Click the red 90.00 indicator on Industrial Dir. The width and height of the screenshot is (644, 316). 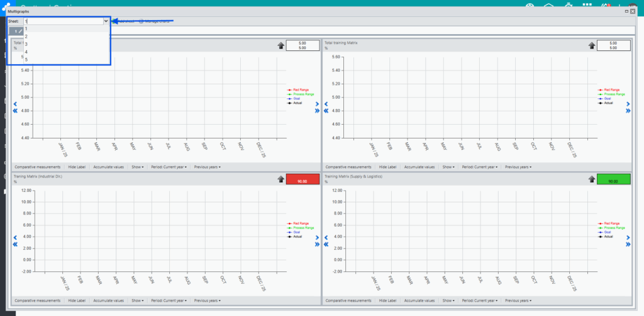click(303, 179)
